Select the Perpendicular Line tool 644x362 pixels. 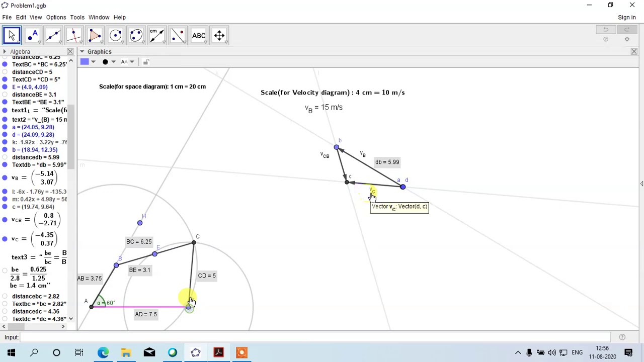click(74, 35)
